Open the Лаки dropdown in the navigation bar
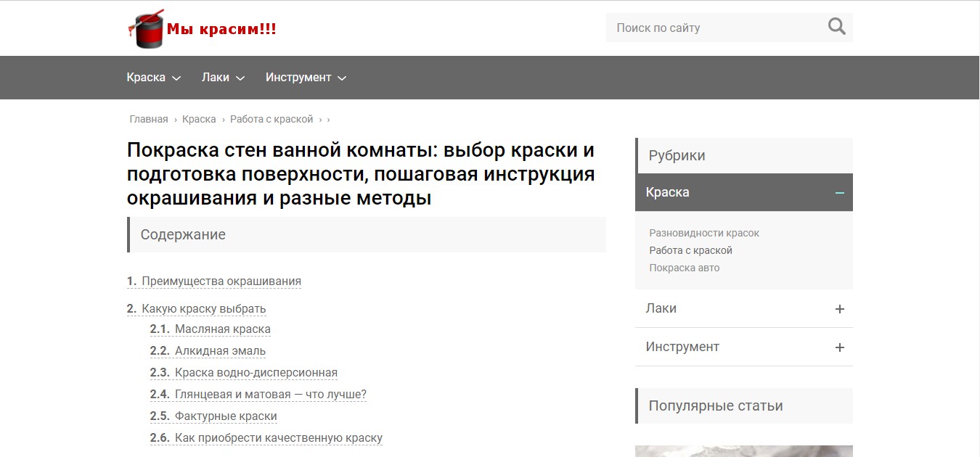980x457 pixels. 223,78
